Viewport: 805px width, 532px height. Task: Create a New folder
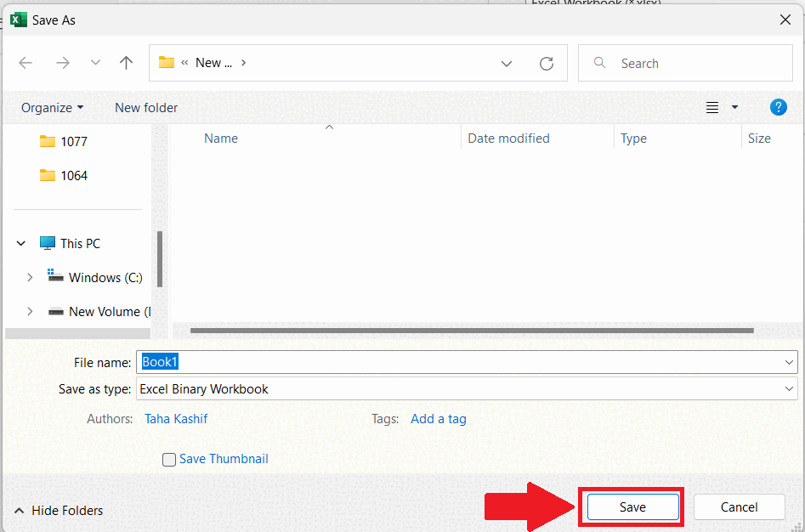tap(145, 107)
